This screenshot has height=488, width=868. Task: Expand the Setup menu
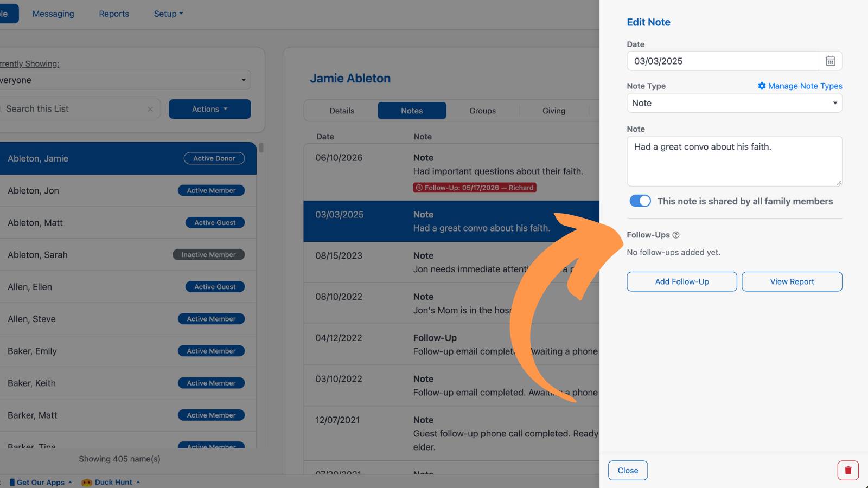coord(168,14)
